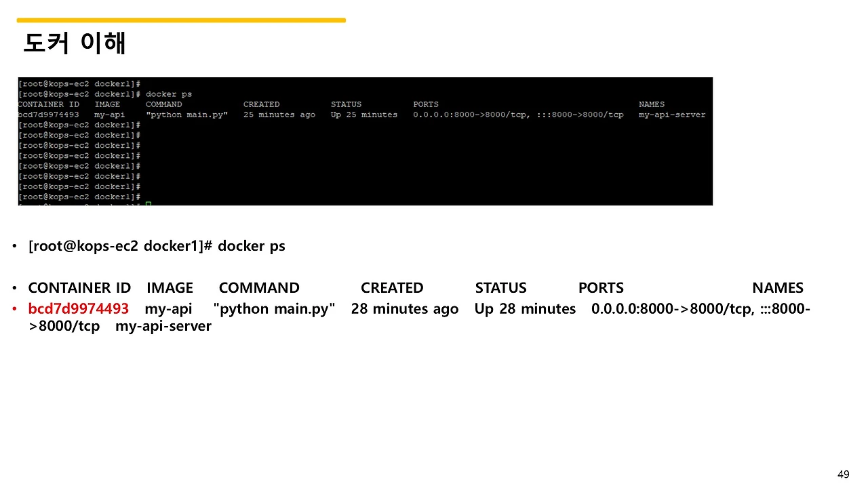The height and width of the screenshot is (488, 868).
Task: Click the 'STATUS' header in the bullet text
Action: [500, 288]
